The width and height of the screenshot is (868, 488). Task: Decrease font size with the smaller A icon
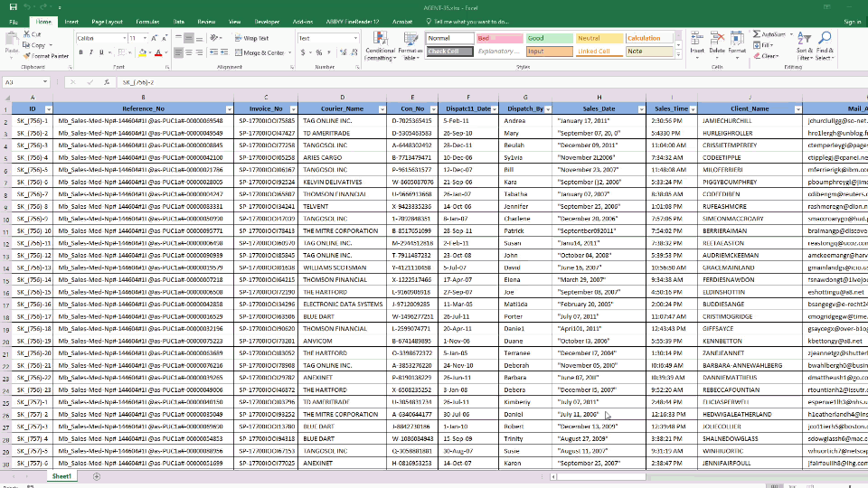(x=165, y=38)
